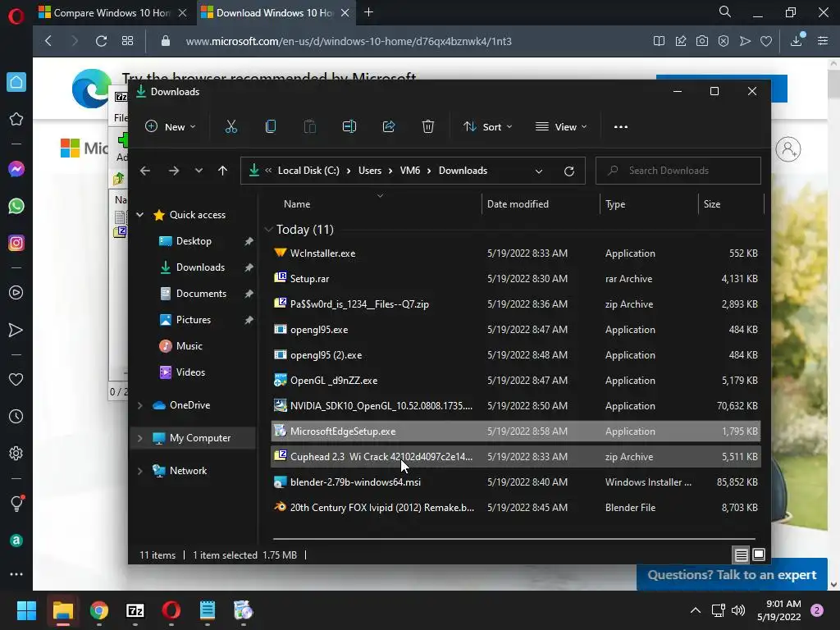Viewport: 840px width, 630px height.
Task: Select the Setup.rar file
Action: (x=515, y=279)
